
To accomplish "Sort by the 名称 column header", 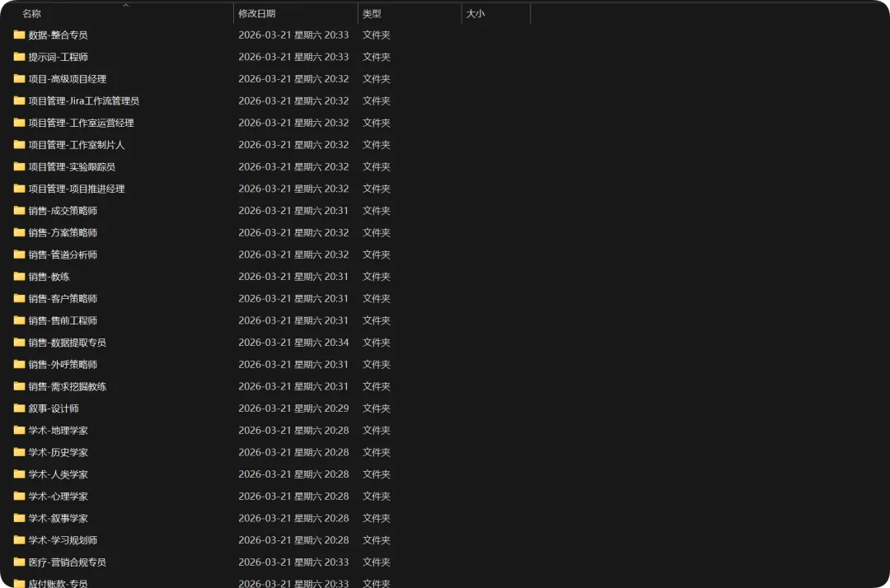I will [x=32, y=14].
